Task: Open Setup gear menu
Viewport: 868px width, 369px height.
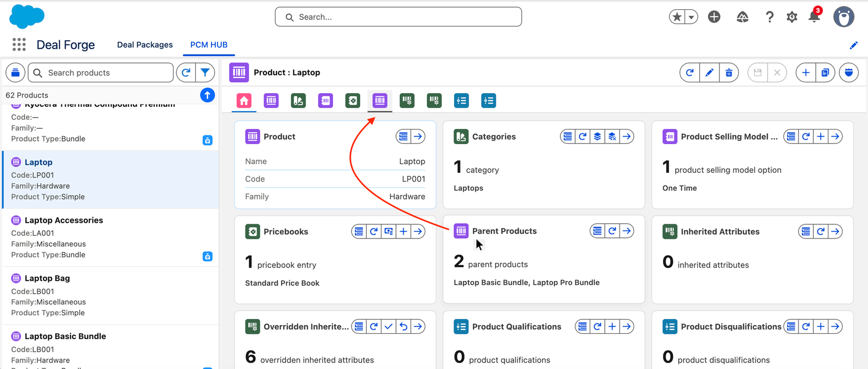Action: [792, 17]
